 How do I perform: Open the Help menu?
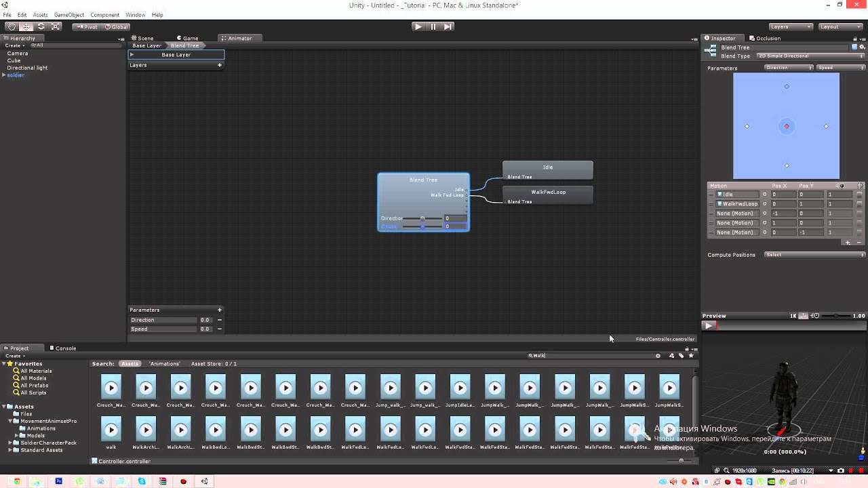pos(157,15)
